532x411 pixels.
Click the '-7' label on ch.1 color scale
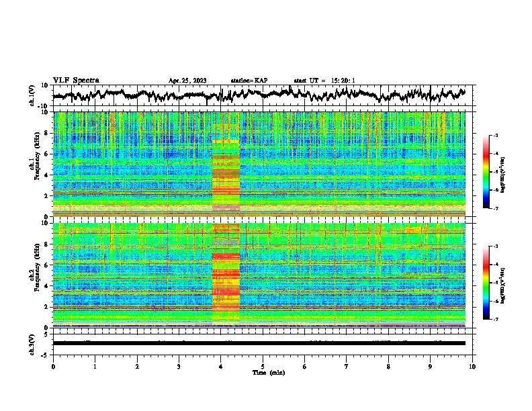tap(496, 208)
